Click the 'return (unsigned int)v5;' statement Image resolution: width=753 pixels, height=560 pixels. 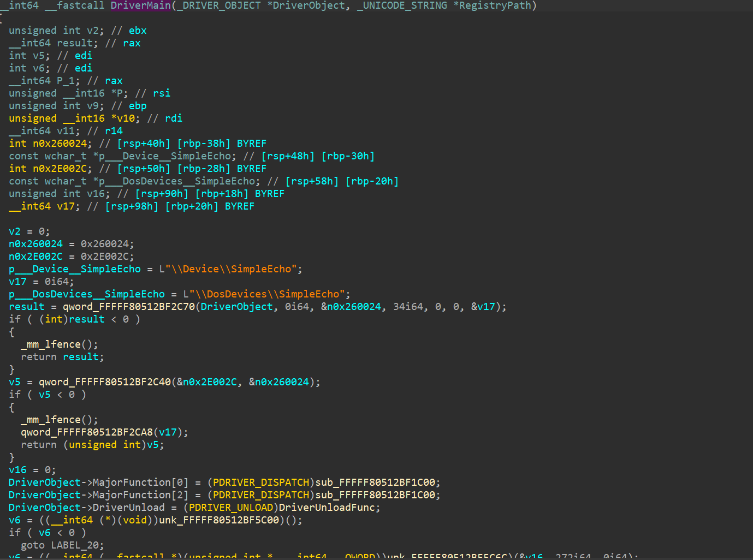point(93,445)
